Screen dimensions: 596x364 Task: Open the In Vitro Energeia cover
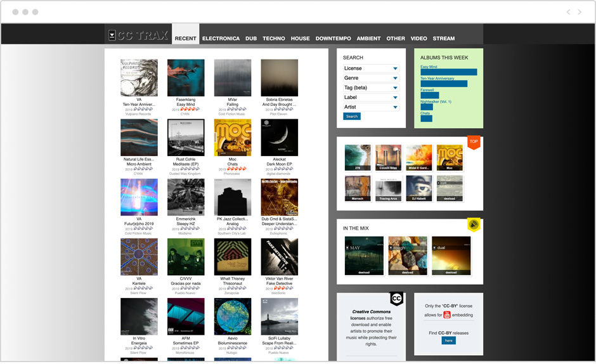pos(139,316)
